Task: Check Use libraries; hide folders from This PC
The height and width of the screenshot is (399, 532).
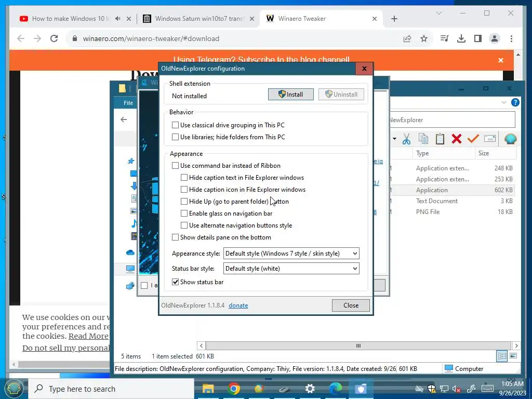Action: pyautogui.click(x=175, y=137)
